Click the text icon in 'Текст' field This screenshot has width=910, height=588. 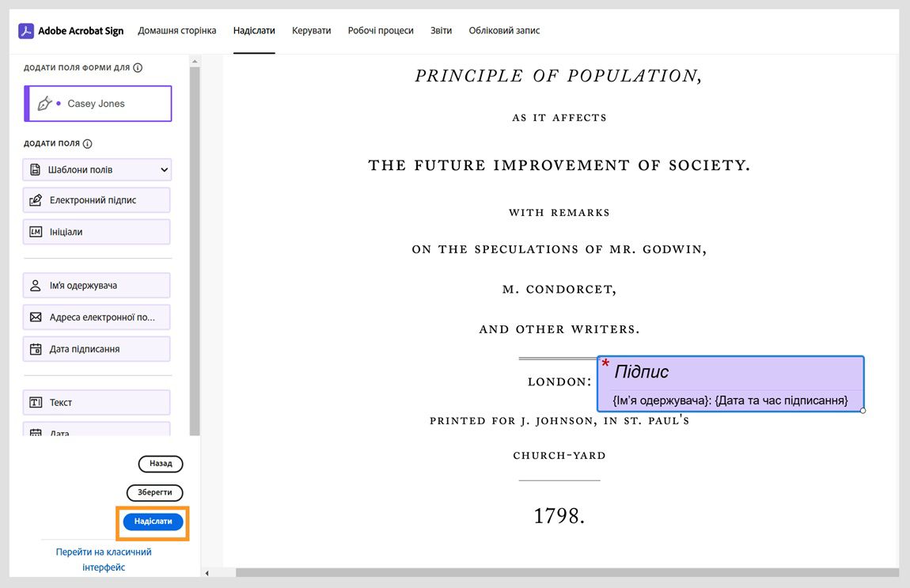click(x=36, y=402)
